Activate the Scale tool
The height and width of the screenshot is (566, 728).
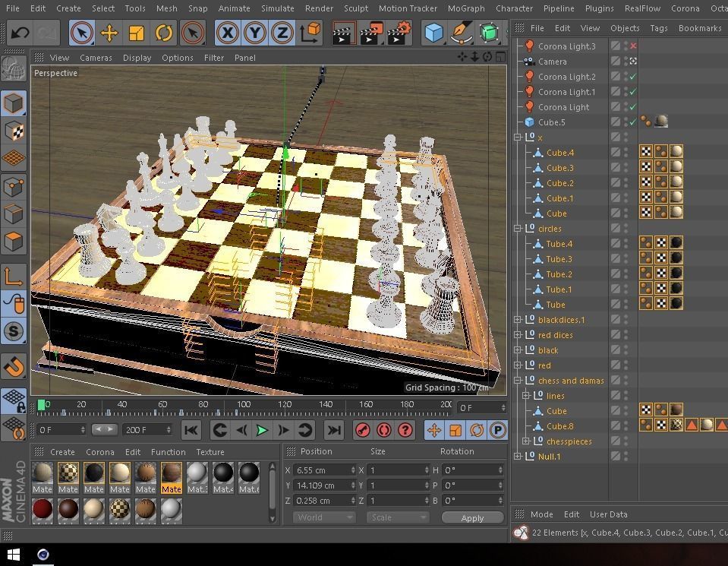(137, 33)
